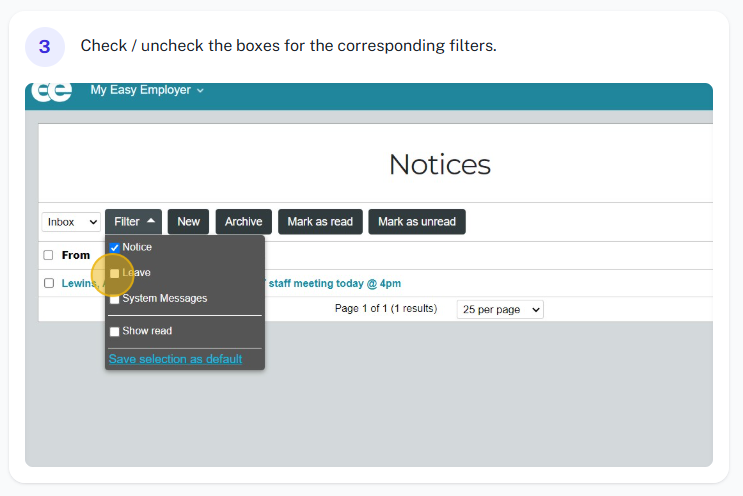Image resolution: width=743 pixels, height=496 pixels.
Task: Click the Notices page heading
Action: (x=440, y=164)
